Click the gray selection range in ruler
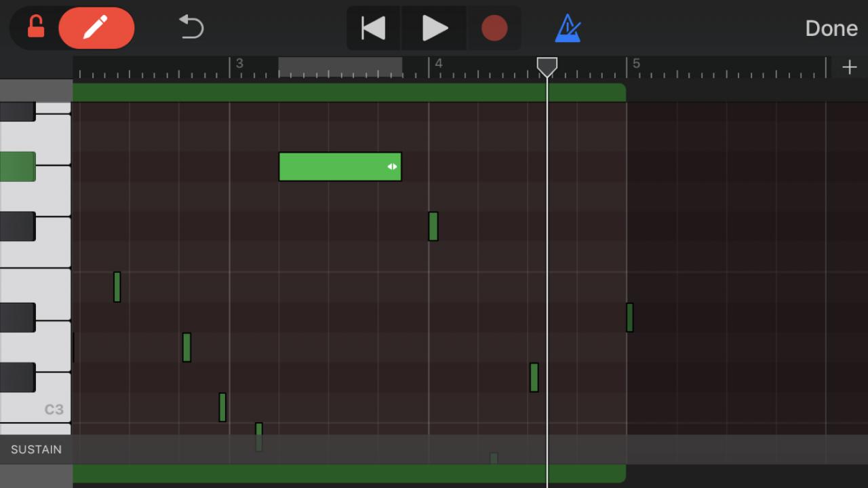This screenshot has height=488, width=868. pos(340,67)
